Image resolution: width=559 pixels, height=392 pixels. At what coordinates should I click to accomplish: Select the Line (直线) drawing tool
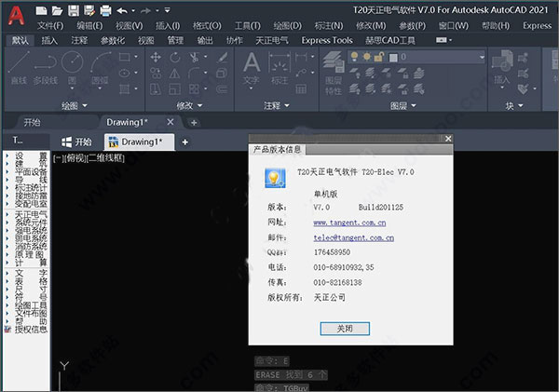19,67
